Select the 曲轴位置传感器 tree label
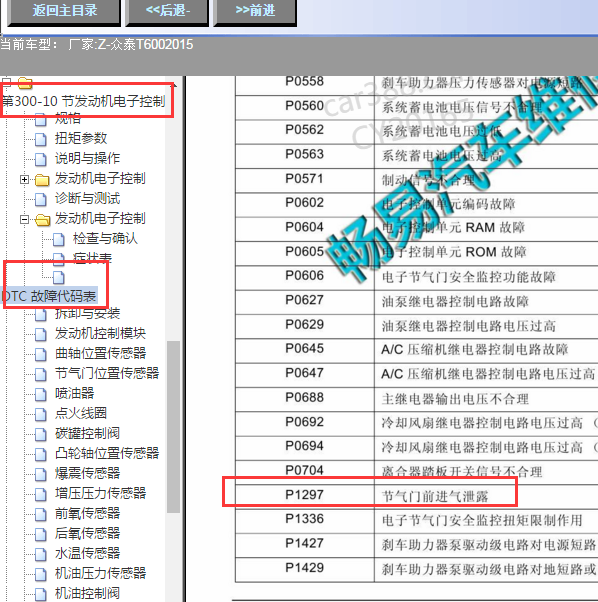This screenshot has width=598, height=602. pos(100,353)
